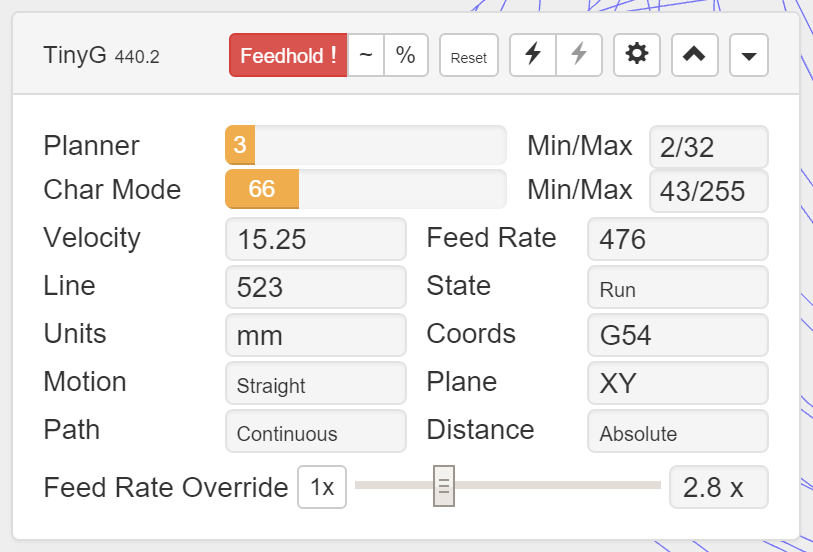Click the Line number field showing 523

315,287
